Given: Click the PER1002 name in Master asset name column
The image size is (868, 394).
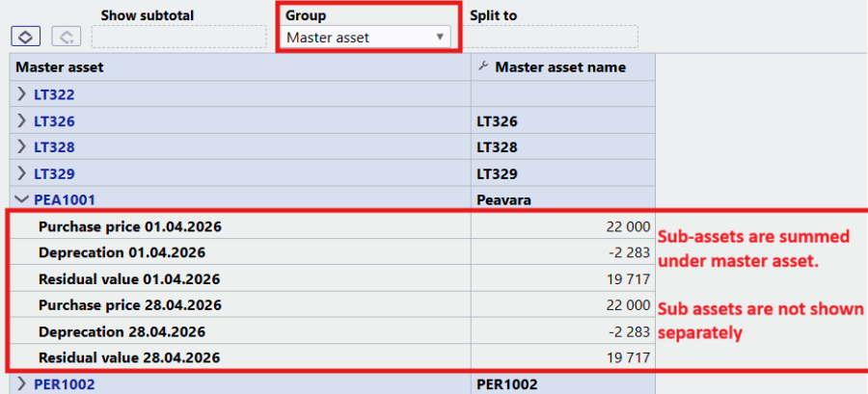Looking at the screenshot, I should click(x=507, y=384).
